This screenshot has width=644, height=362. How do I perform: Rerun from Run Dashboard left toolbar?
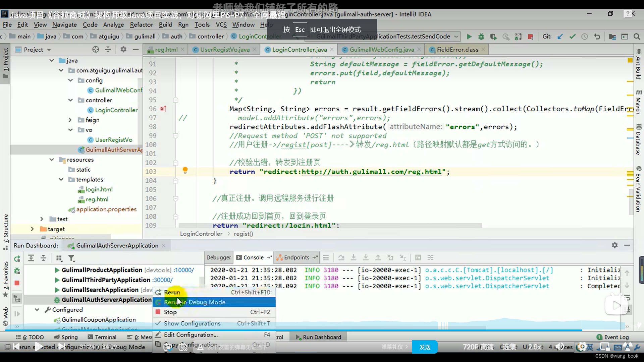17,258
